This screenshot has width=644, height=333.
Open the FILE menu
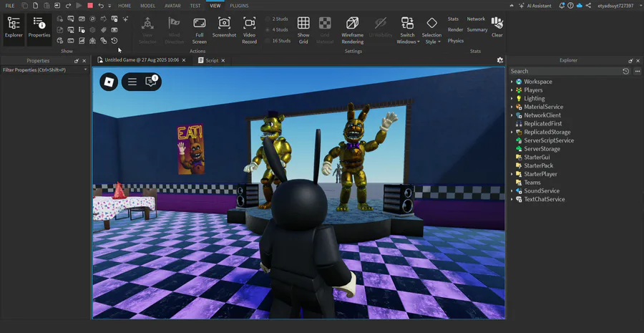(x=10, y=6)
